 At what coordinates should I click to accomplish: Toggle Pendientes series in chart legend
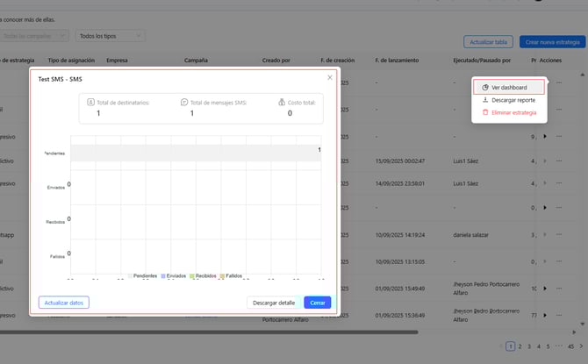click(144, 275)
